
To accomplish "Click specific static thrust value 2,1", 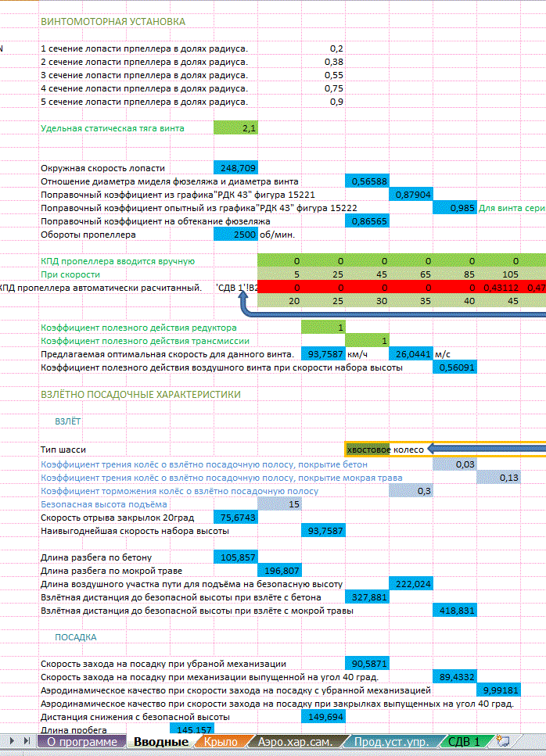I will [235, 128].
